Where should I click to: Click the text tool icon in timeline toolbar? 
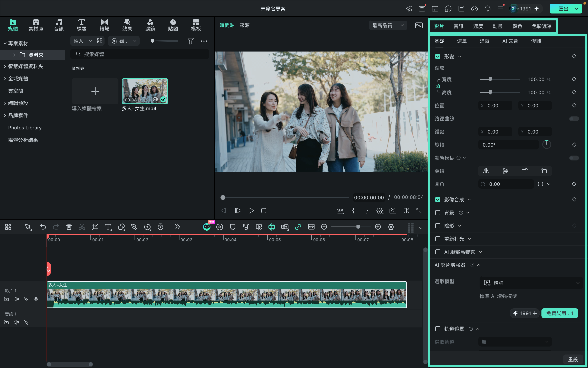coord(108,227)
